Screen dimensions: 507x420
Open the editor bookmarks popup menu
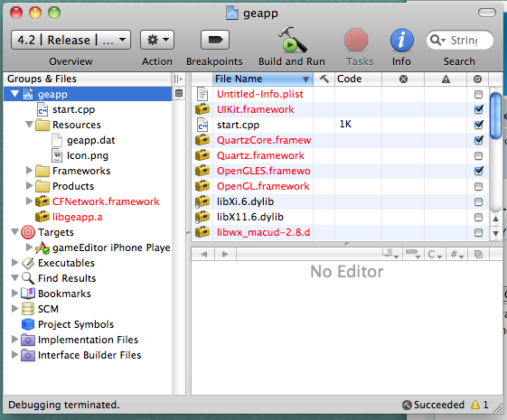point(390,254)
